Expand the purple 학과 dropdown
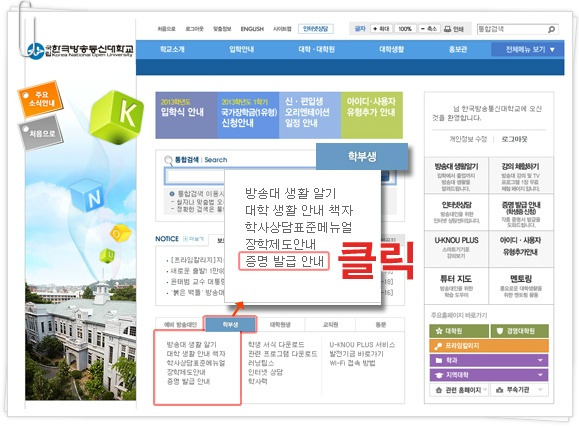579x427 pixels. 489,360
